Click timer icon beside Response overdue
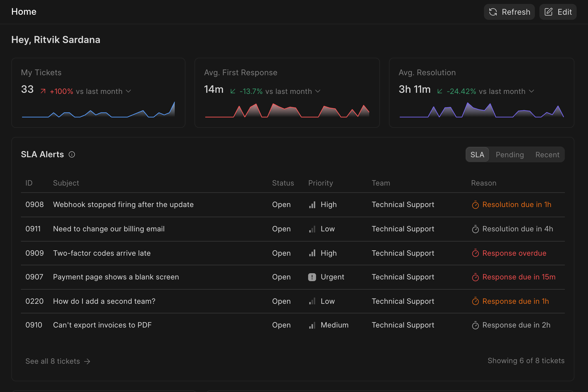The image size is (588, 392). 475,253
